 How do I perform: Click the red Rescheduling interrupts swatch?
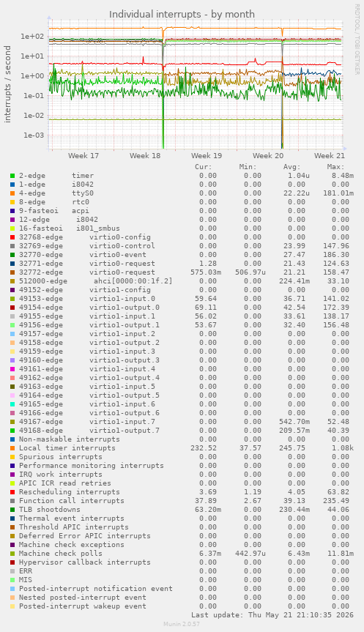12,492
